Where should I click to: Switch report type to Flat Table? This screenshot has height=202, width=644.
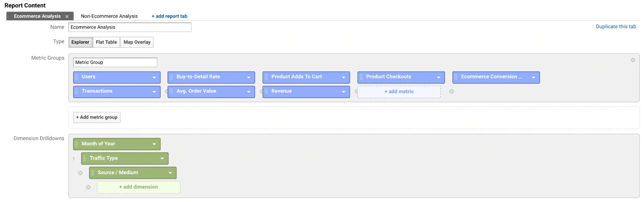[106, 42]
